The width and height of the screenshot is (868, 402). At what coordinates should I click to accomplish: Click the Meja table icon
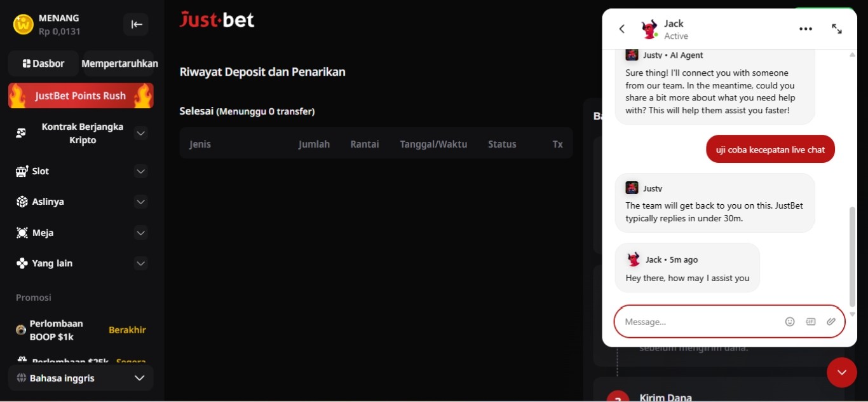coord(22,233)
